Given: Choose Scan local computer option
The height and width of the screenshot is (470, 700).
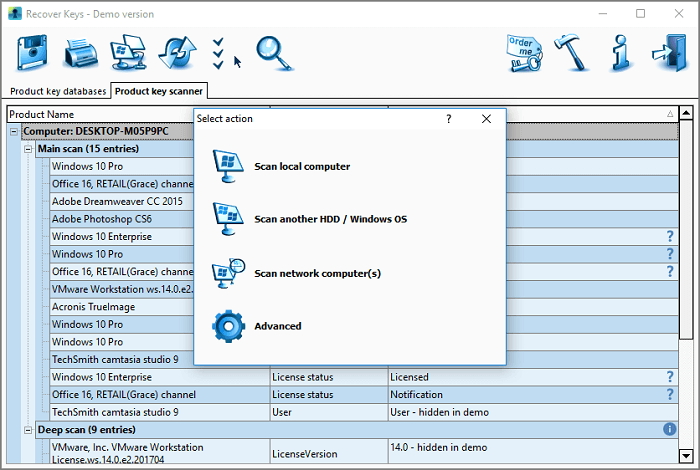Looking at the screenshot, I should tap(301, 166).
